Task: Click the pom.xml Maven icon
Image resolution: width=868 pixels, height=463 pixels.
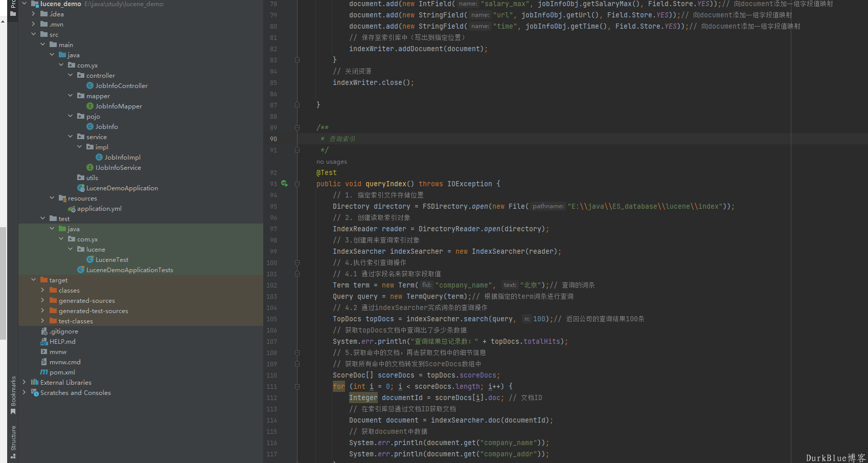Action: (x=44, y=372)
